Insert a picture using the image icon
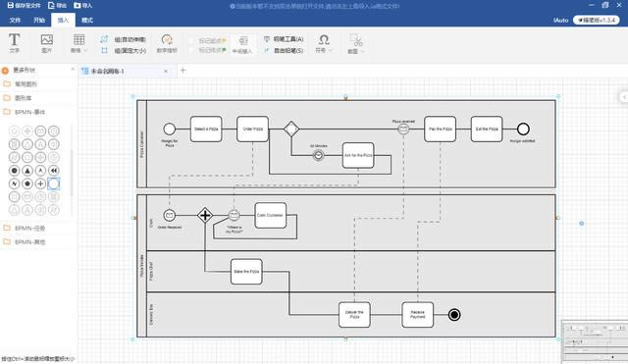The width and height of the screenshot is (628, 364). coord(46,43)
